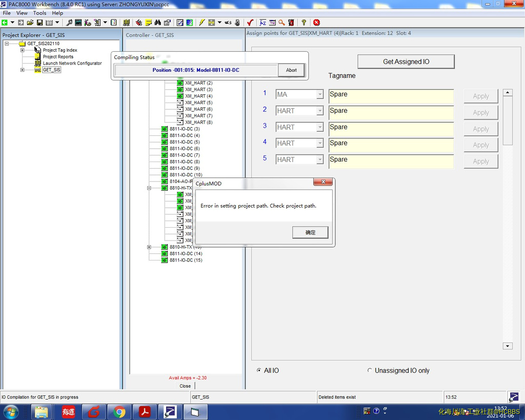The image size is (525, 420).
Task: Open Windows Explorer from the taskbar
Action: (x=42, y=412)
